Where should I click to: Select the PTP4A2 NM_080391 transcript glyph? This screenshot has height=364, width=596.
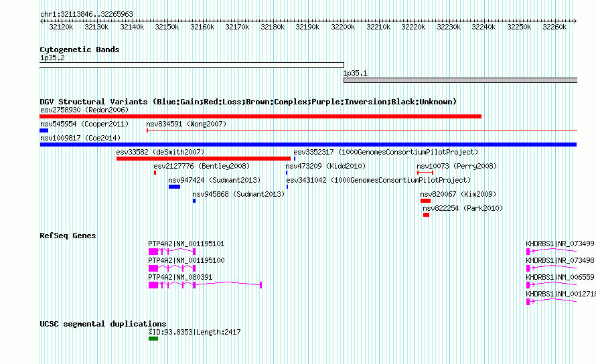pos(206,285)
